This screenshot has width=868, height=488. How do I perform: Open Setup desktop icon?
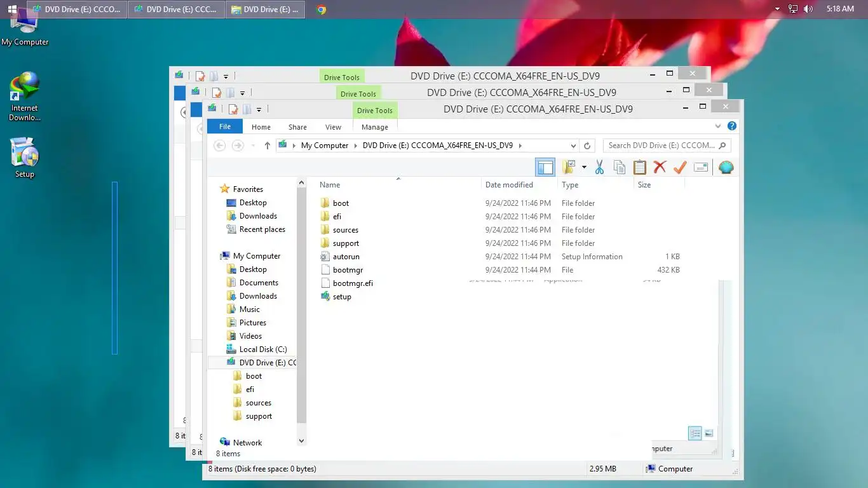25,158
